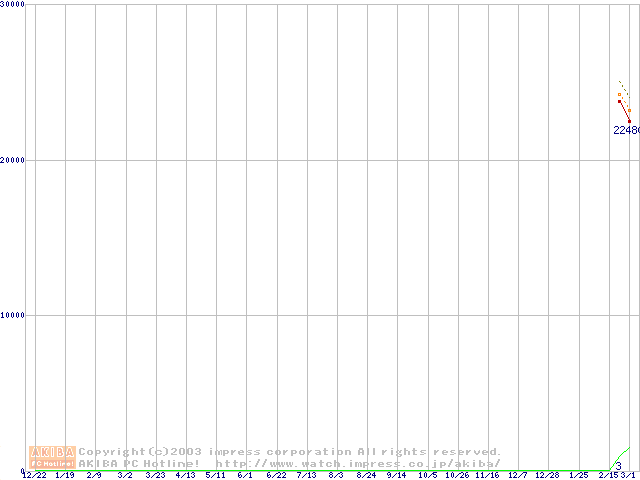
Task: Click the 22480 price value label
Action: coord(626,130)
